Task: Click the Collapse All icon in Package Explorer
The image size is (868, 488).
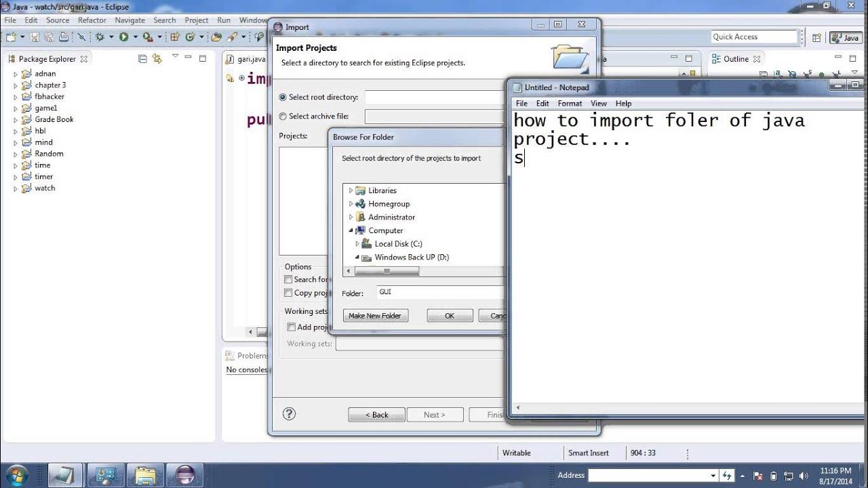Action: click(x=142, y=59)
